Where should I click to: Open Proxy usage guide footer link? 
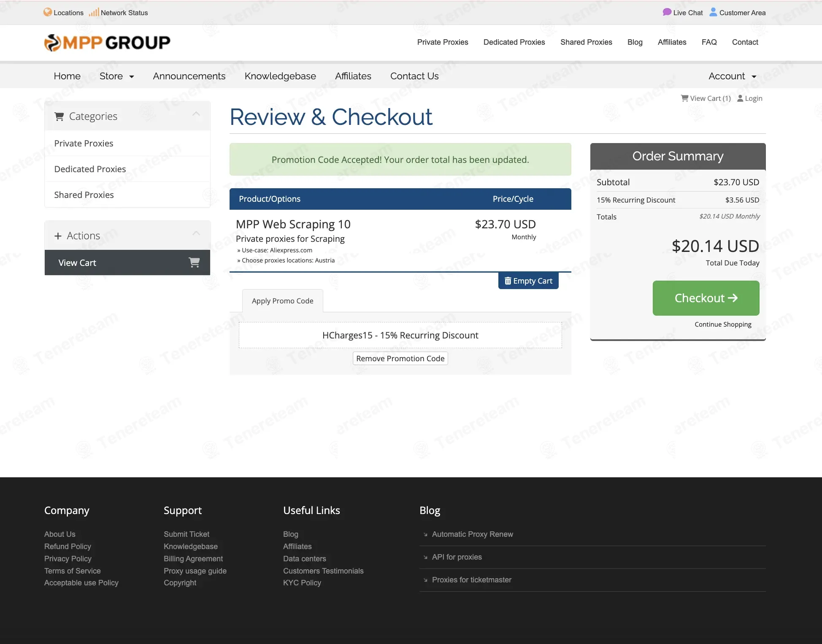(195, 571)
